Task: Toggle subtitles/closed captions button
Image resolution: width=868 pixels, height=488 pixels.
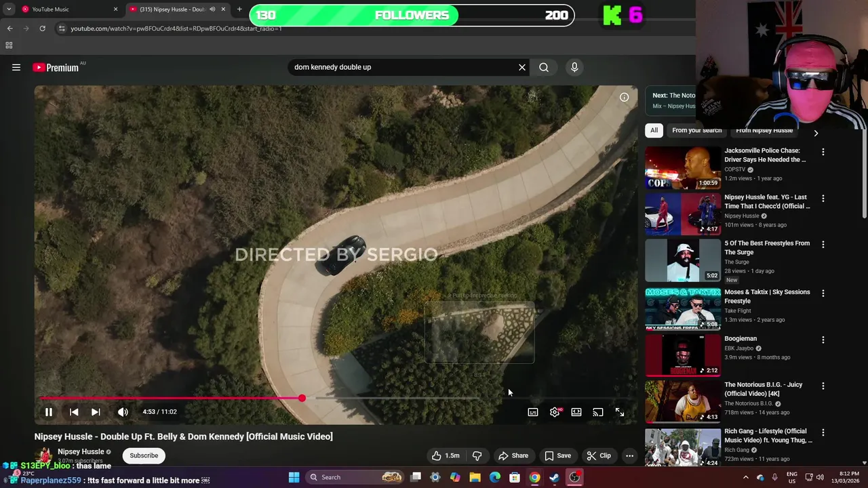Action: coord(533,412)
